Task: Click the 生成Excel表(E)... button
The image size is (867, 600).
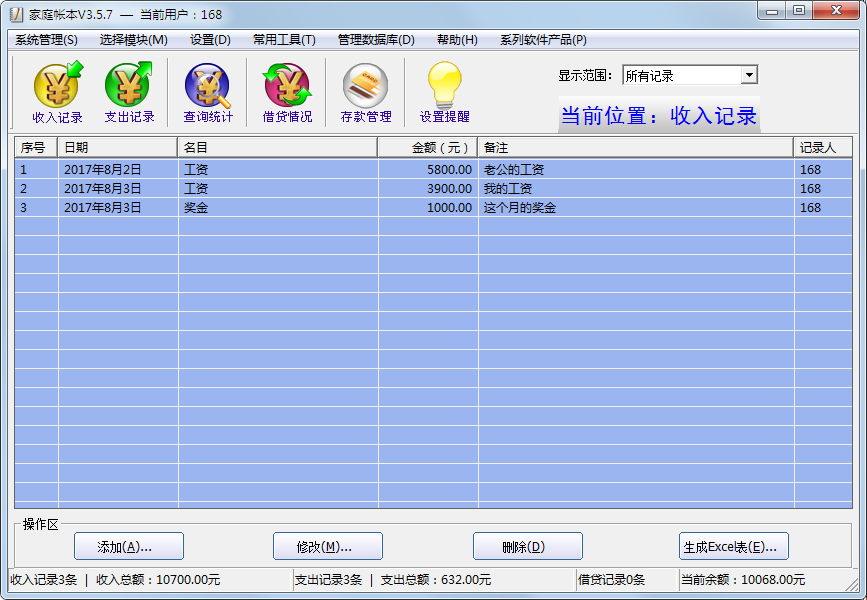Action: click(734, 546)
